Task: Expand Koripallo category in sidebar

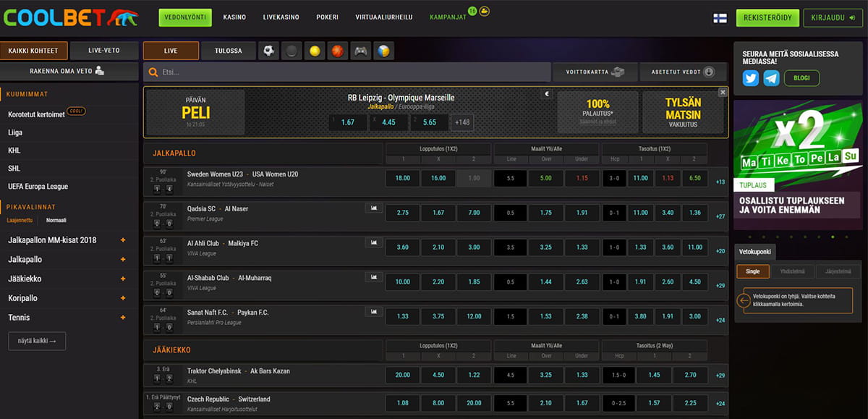Action: pyautogui.click(x=123, y=298)
